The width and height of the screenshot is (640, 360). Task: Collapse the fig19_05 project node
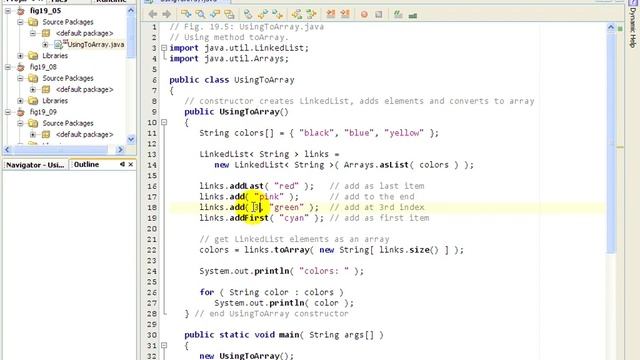point(8,11)
